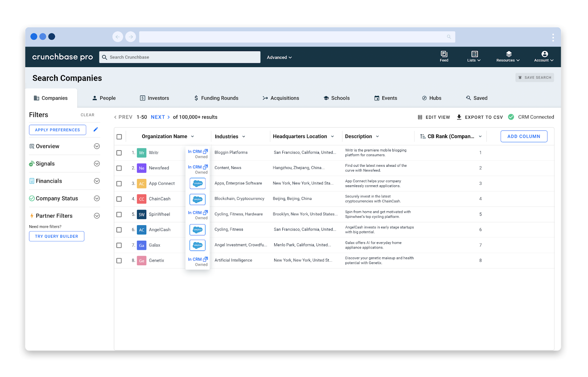Switch to the Investors tab
Screen dimensions: 588x377
(x=154, y=98)
